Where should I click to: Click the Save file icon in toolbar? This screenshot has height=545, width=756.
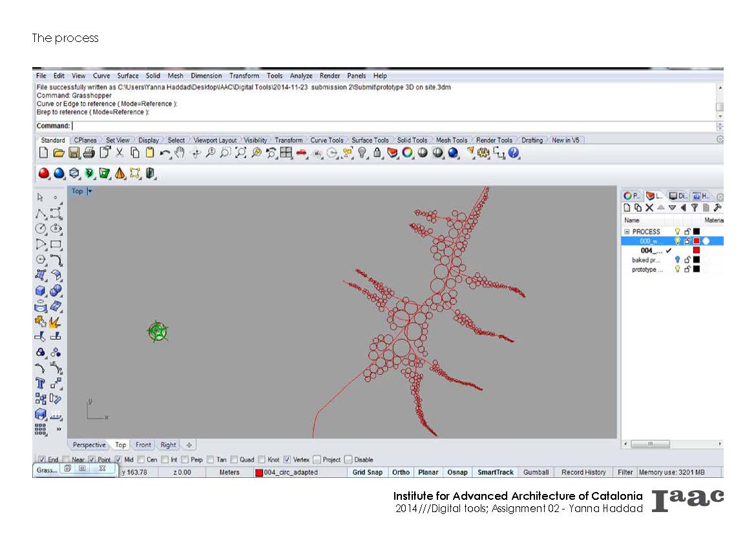point(74,153)
